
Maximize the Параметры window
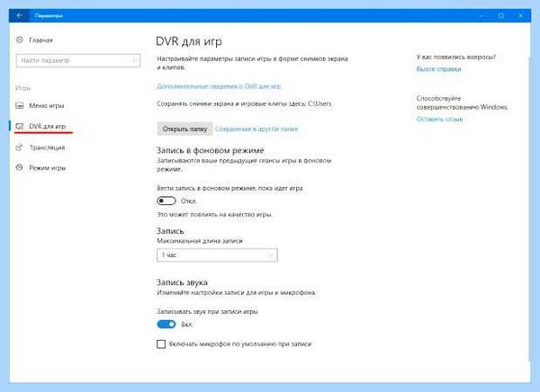[501, 15]
